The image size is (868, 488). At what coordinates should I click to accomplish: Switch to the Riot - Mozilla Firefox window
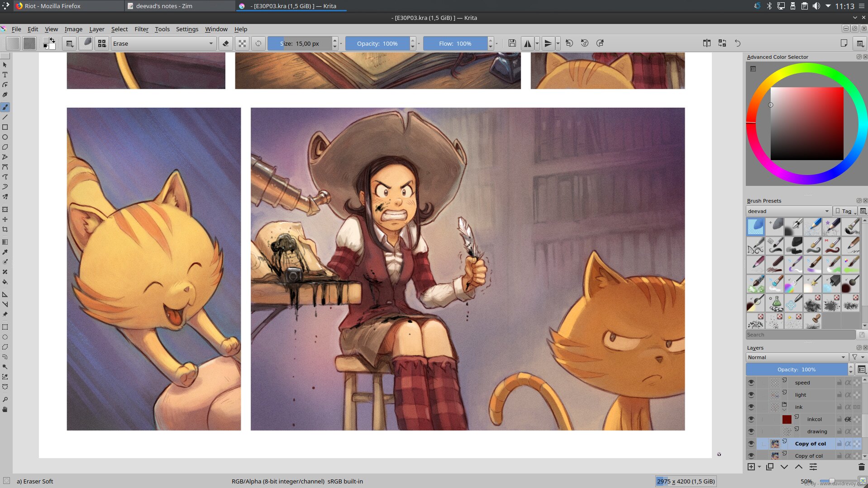point(52,6)
